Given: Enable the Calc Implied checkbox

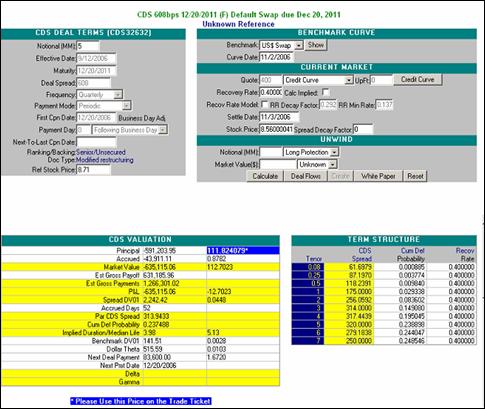Looking at the screenshot, I should coord(326,92).
